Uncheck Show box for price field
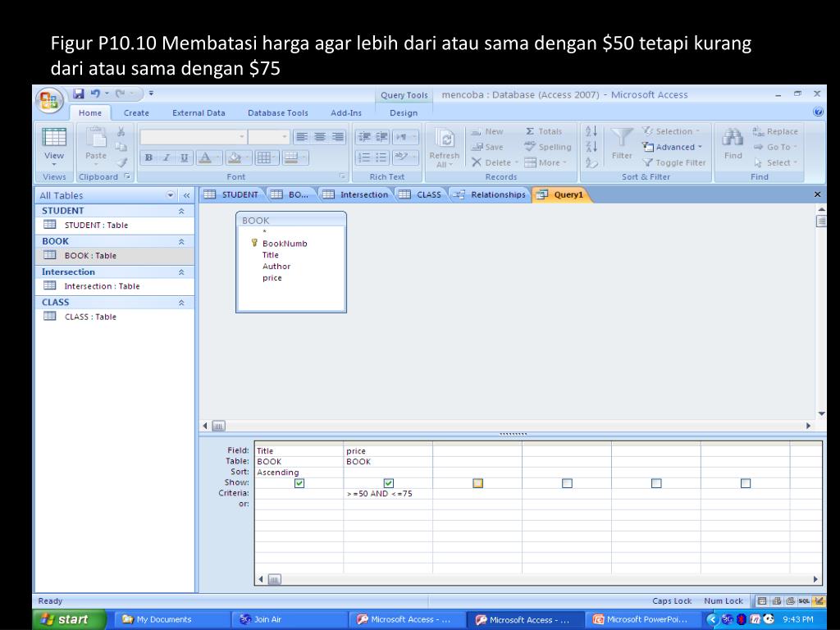The width and height of the screenshot is (840, 630). coord(389,483)
